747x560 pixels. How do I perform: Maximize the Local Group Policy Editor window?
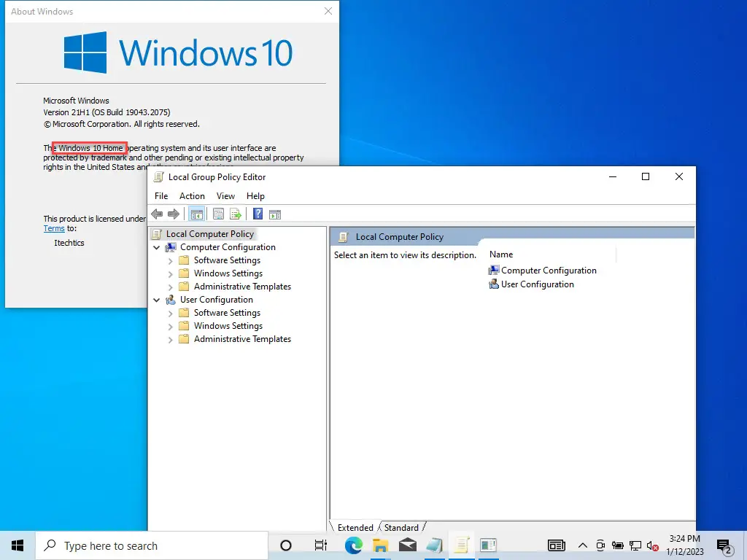pos(646,176)
